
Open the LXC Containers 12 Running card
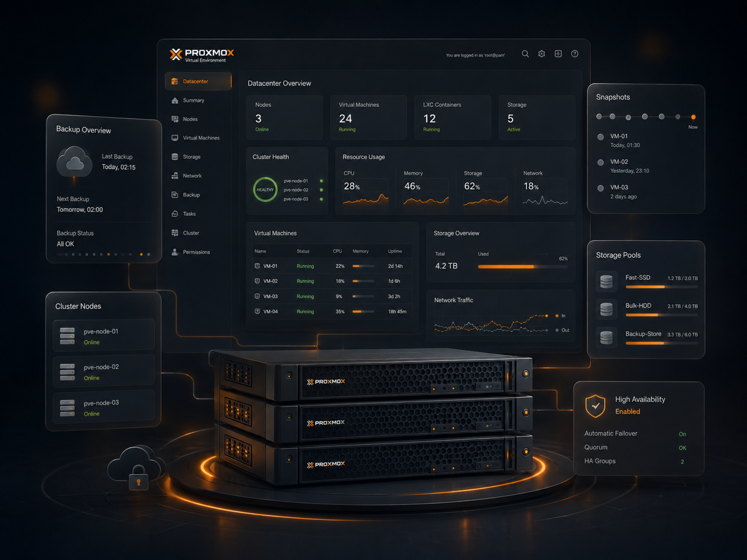[x=452, y=117]
